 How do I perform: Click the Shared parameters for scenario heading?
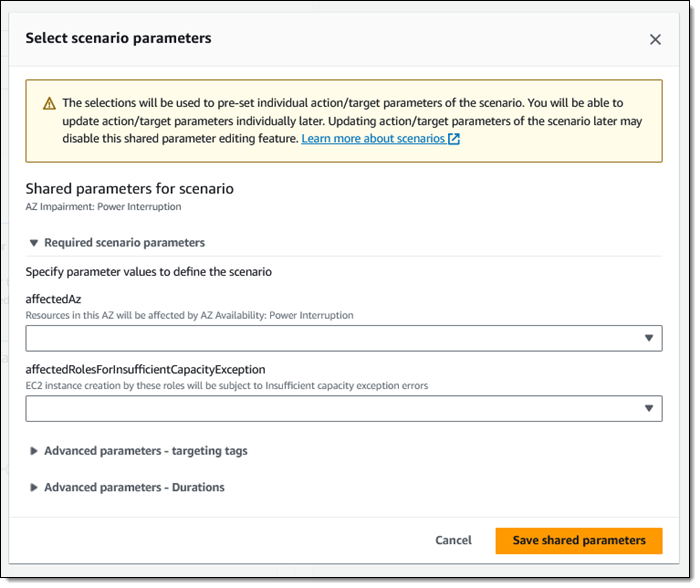129,188
